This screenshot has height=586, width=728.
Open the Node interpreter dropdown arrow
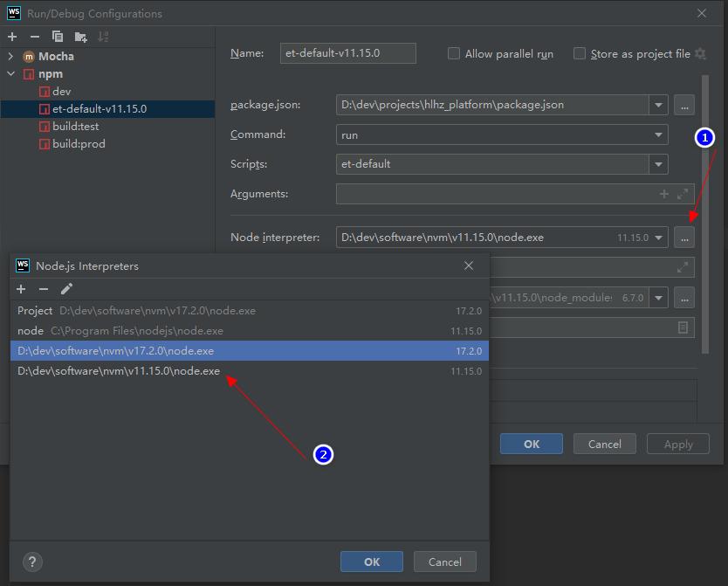tap(658, 238)
